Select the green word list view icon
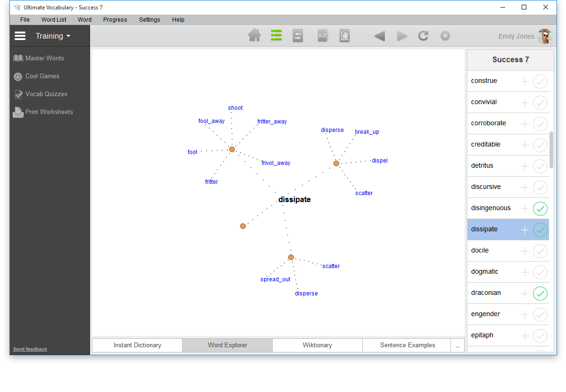Image resolution: width=566 pixels, height=392 pixels. point(276,36)
